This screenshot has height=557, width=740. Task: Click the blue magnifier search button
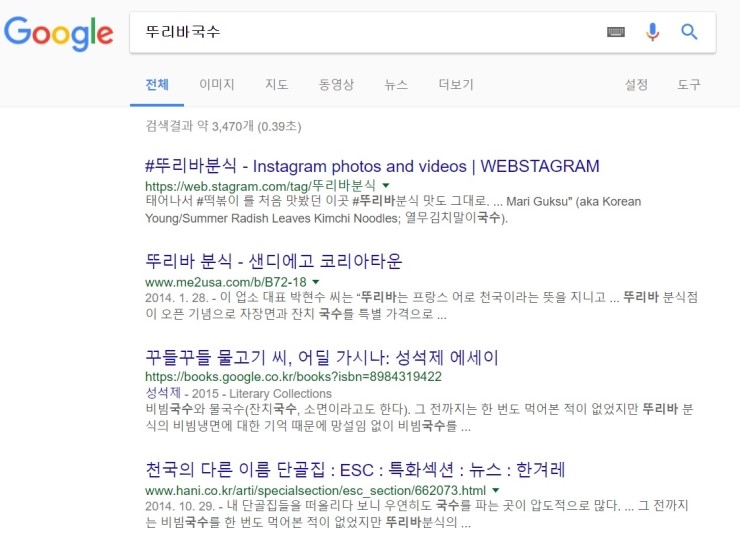point(689,32)
